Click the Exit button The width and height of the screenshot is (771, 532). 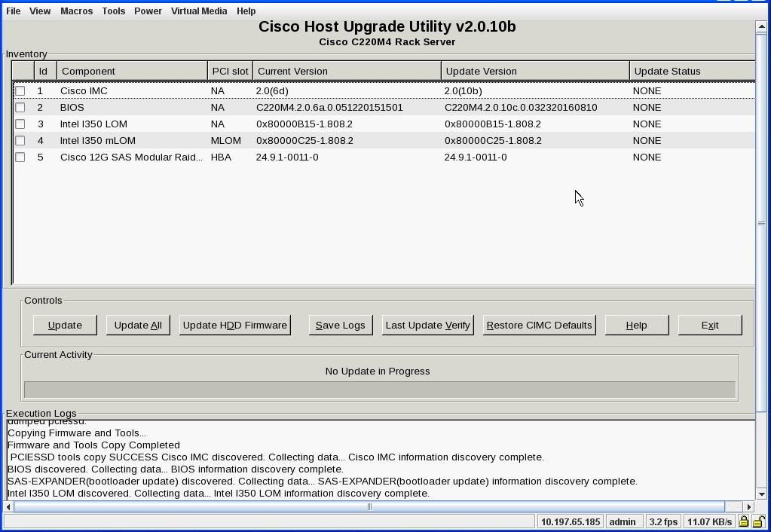[x=709, y=325]
